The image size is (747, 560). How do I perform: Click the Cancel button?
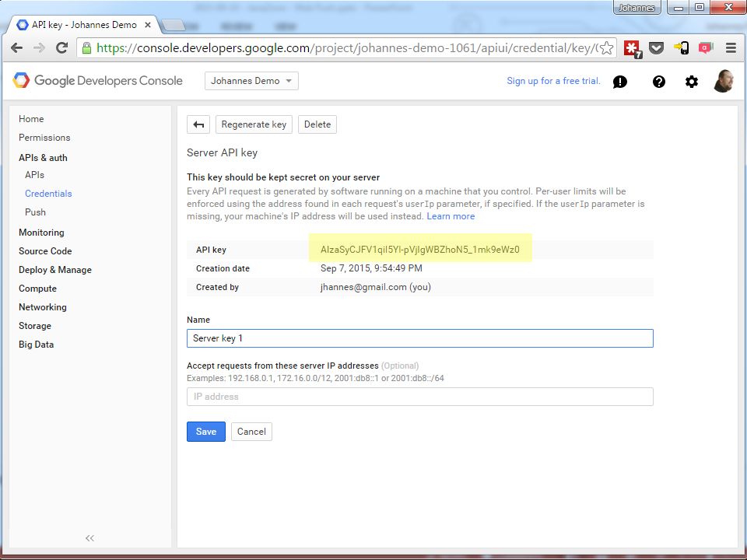(251, 432)
